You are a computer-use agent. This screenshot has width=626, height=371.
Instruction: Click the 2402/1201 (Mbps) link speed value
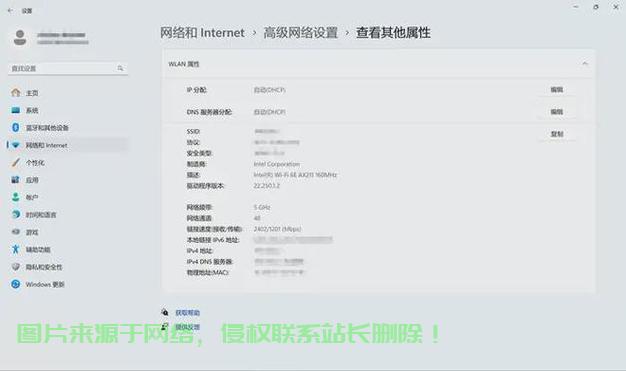(x=277, y=229)
